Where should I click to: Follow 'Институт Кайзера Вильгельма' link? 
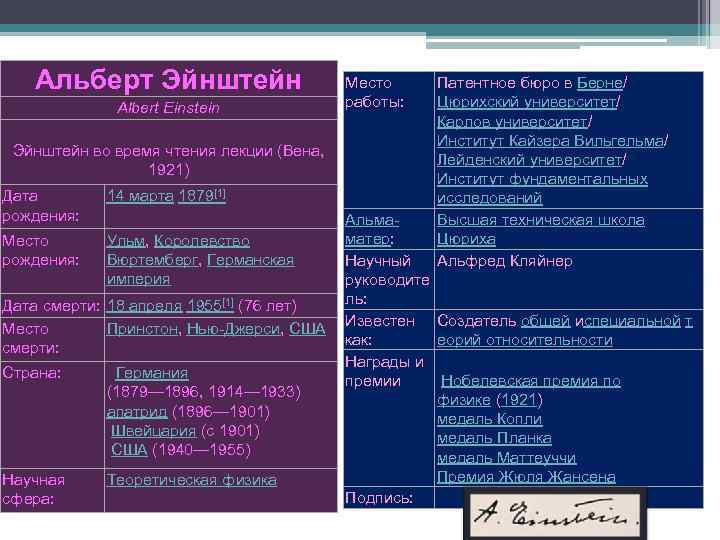pyautogui.click(x=551, y=141)
